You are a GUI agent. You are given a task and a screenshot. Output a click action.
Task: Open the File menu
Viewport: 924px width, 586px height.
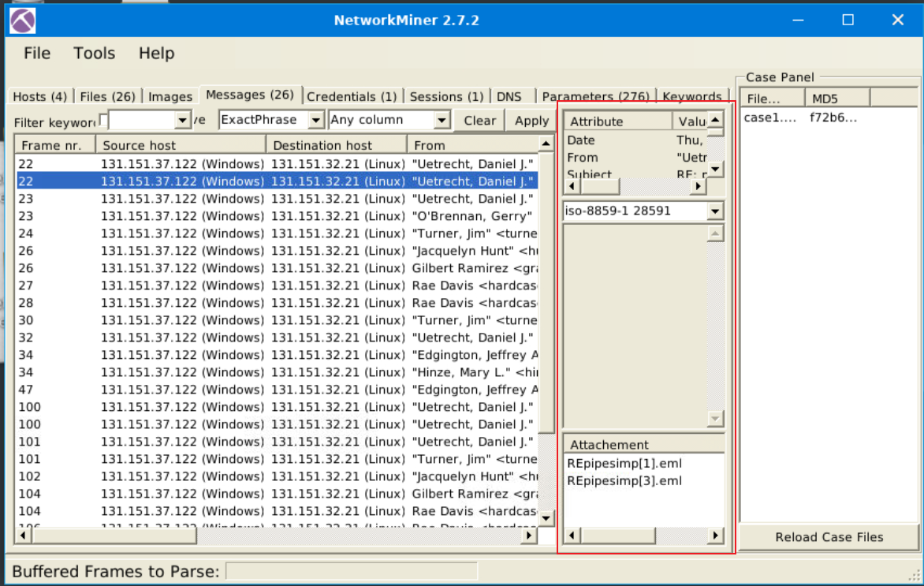(36, 53)
